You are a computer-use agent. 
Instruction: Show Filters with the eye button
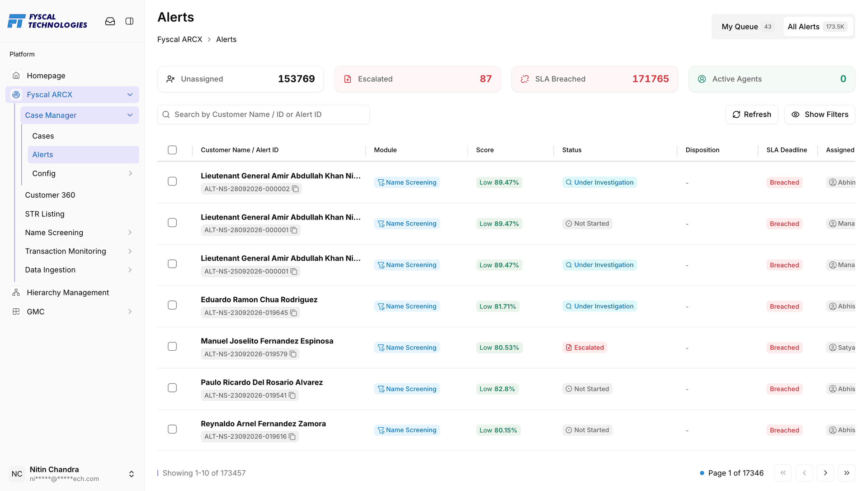pos(820,114)
